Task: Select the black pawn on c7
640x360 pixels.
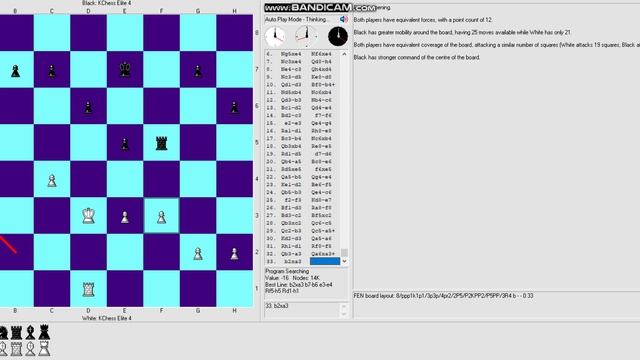Action: point(52,71)
